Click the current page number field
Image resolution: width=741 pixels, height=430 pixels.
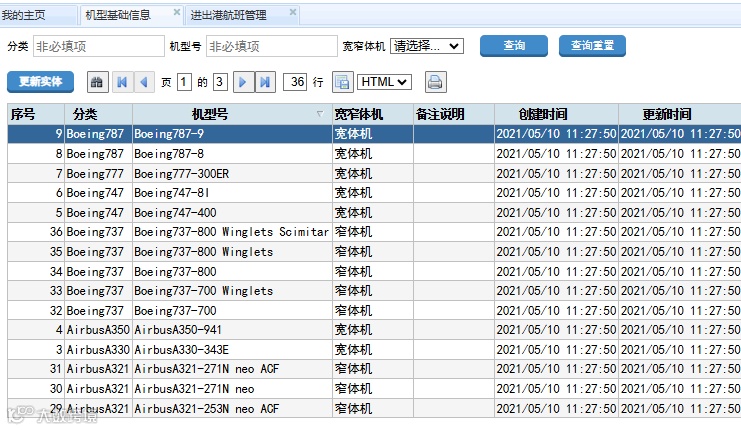(184, 82)
